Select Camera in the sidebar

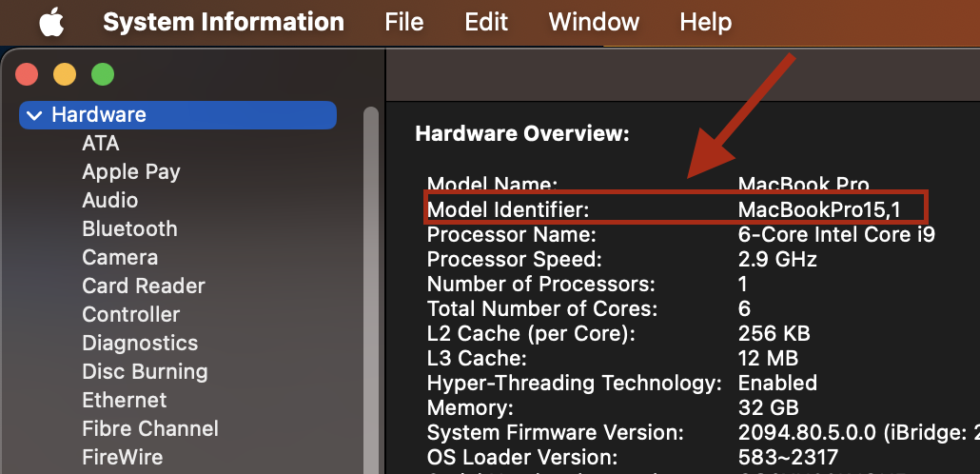pos(120,258)
